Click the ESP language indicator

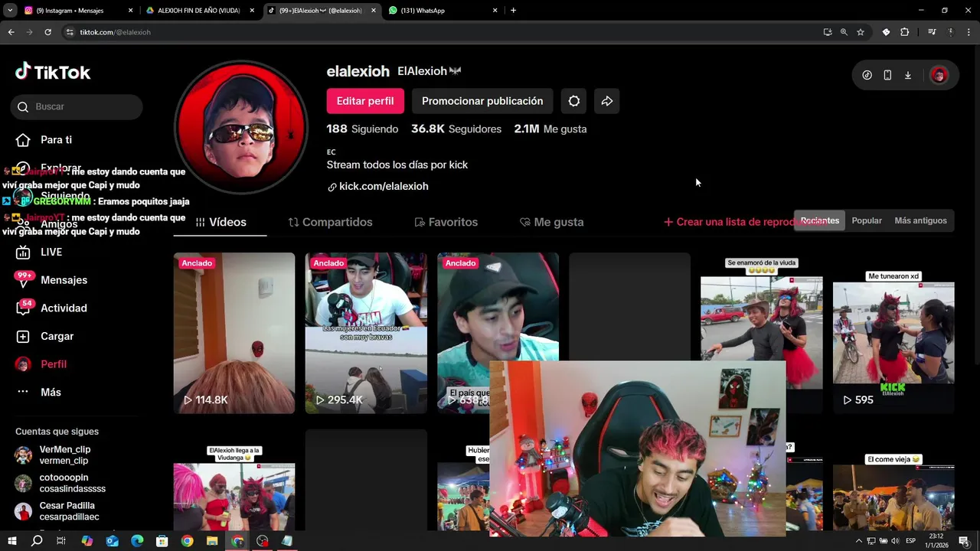911,541
